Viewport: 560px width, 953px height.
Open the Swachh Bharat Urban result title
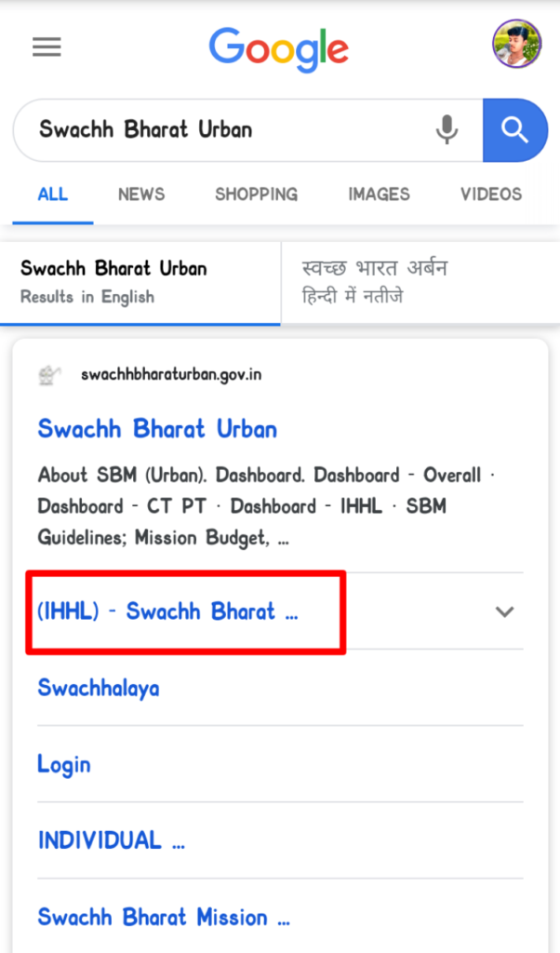tap(157, 429)
